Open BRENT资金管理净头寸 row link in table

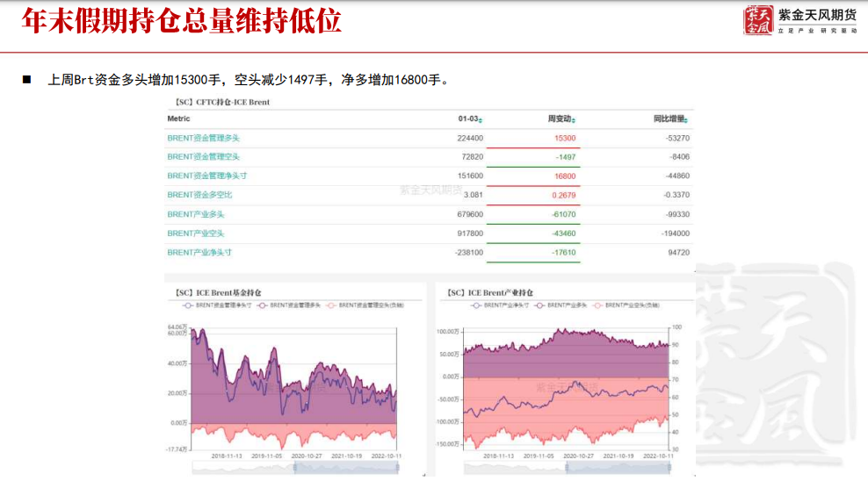206,176
